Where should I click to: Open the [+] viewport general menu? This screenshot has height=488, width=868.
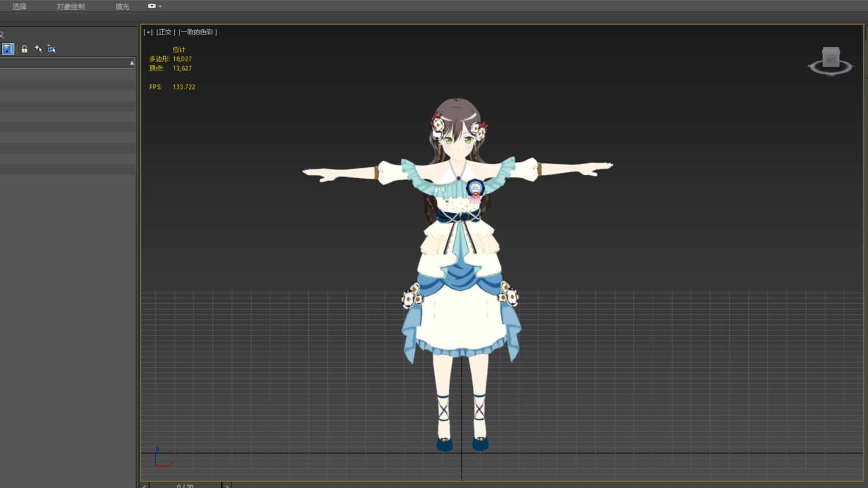coord(148,32)
